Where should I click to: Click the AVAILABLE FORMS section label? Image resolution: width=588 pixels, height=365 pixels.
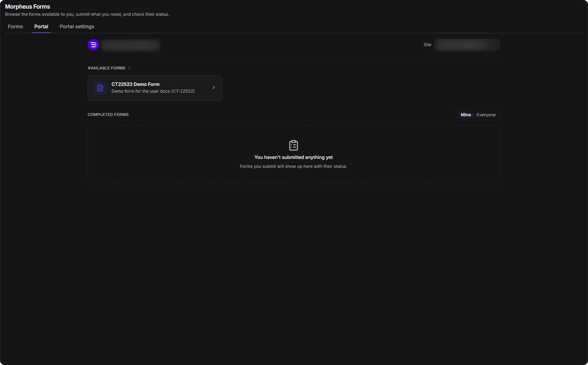107,68
